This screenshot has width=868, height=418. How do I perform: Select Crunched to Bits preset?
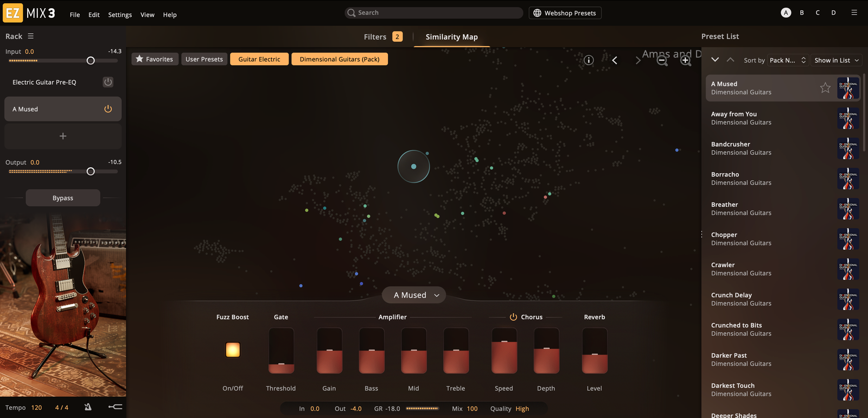(x=782, y=330)
